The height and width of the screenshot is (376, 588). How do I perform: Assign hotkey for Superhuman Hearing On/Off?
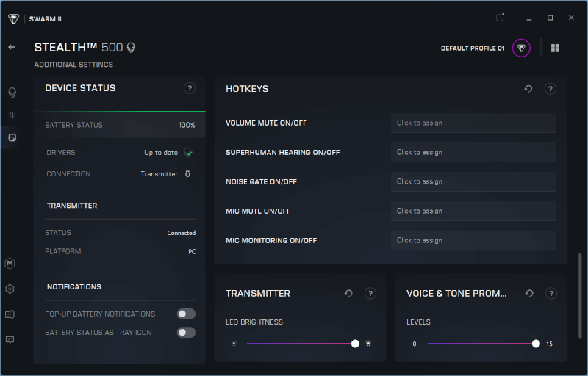[473, 153]
